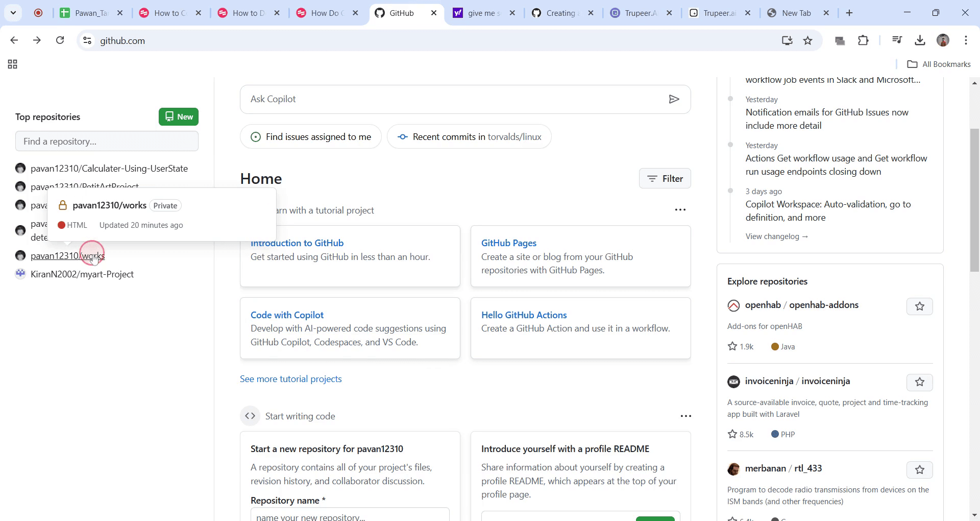
Task: Open Chrome downloads icon
Action: [920, 40]
